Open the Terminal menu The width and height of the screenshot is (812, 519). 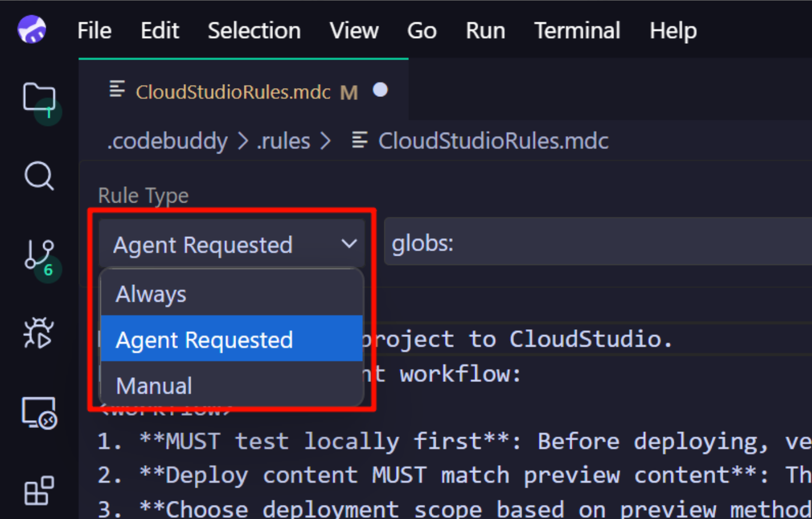[x=576, y=30]
